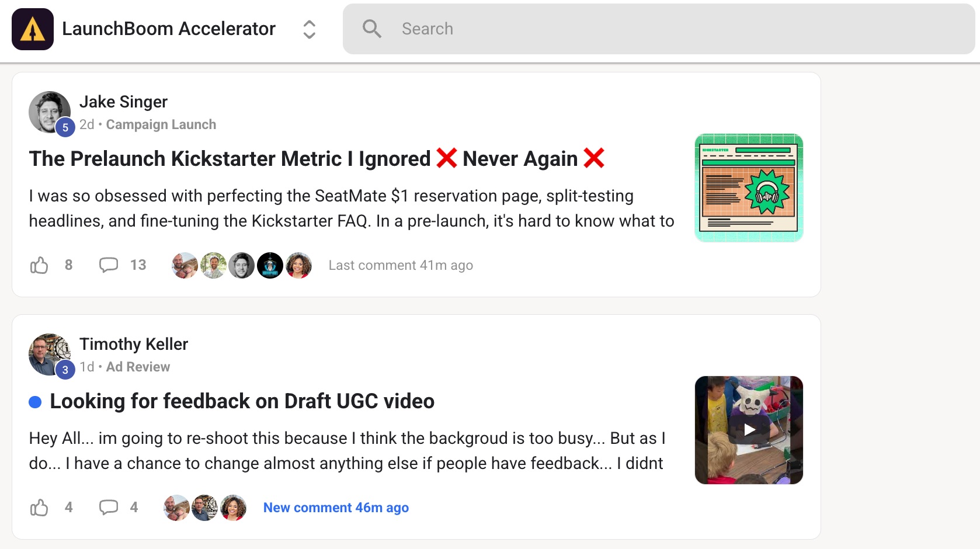
Task: Click comment count 13 on Jake's post
Action: (x=138, y=265)
